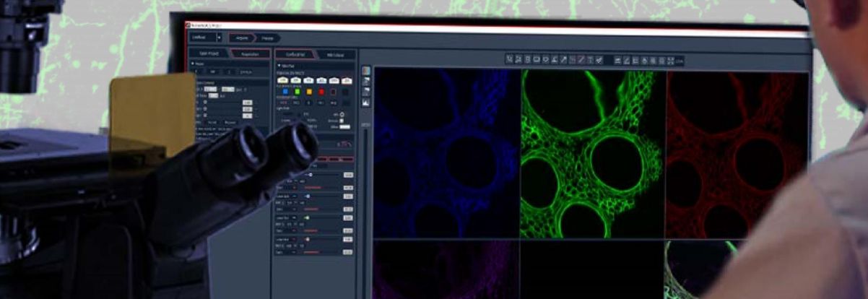Switch to the Process step tab
The height and width of the screenshot is (299, 868).
(x=267, y=38)
